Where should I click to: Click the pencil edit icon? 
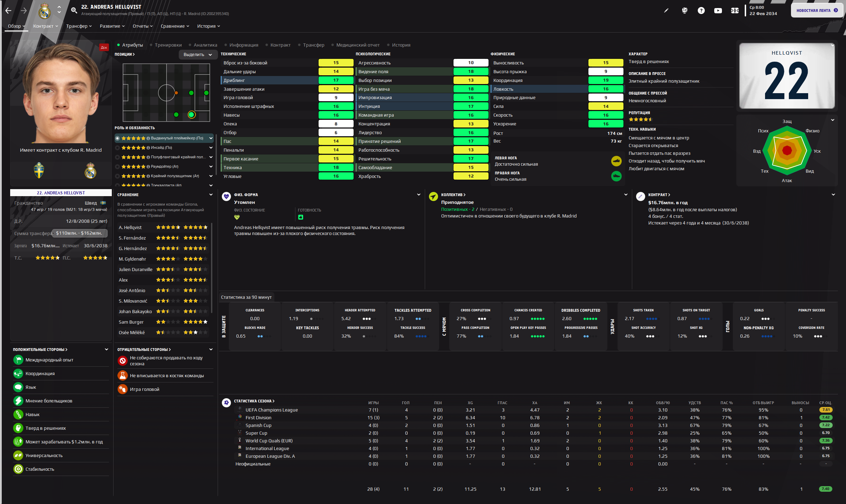pos(666,11)
